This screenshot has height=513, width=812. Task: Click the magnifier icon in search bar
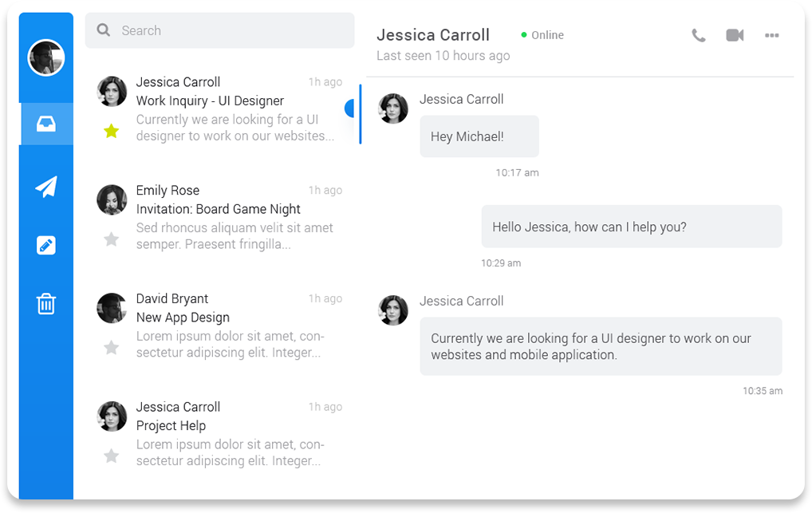[x=104, y=30]
